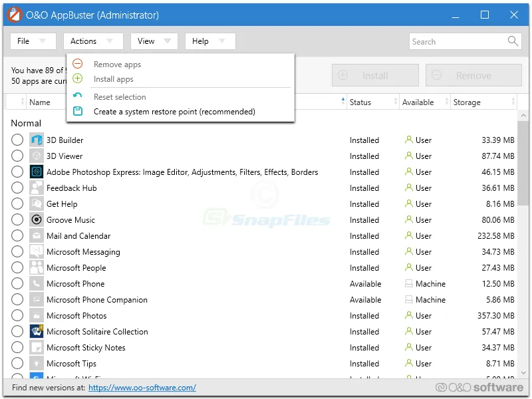Viewport: 532px width, 399px height.
Task: Click the Microsoft Phone app icon
Action: click(37, 283)
